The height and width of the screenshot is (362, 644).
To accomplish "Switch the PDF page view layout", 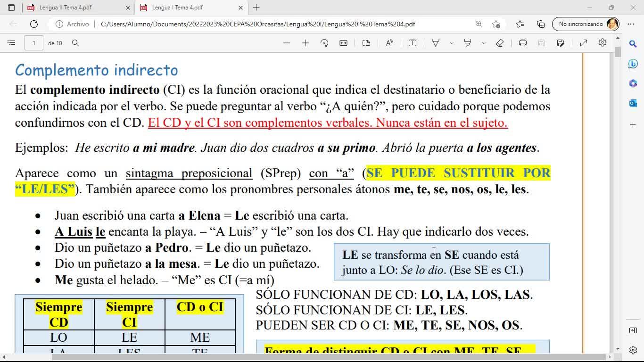I will click(366, 43).
